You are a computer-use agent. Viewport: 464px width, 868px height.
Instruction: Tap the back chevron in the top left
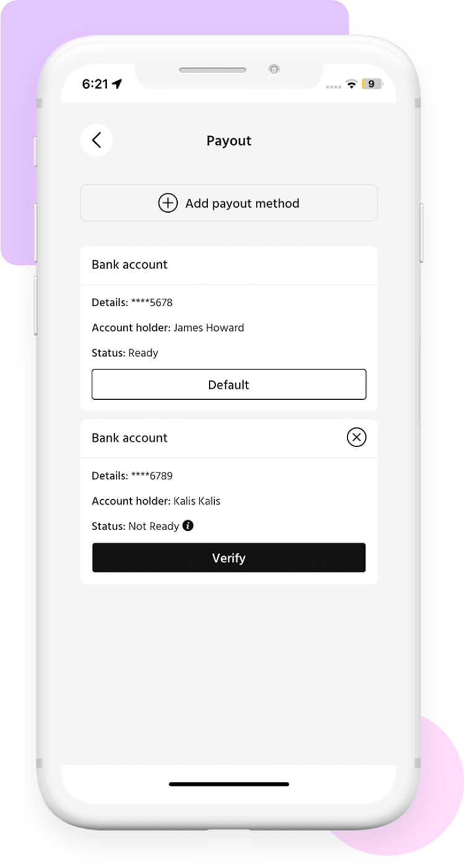97,141
